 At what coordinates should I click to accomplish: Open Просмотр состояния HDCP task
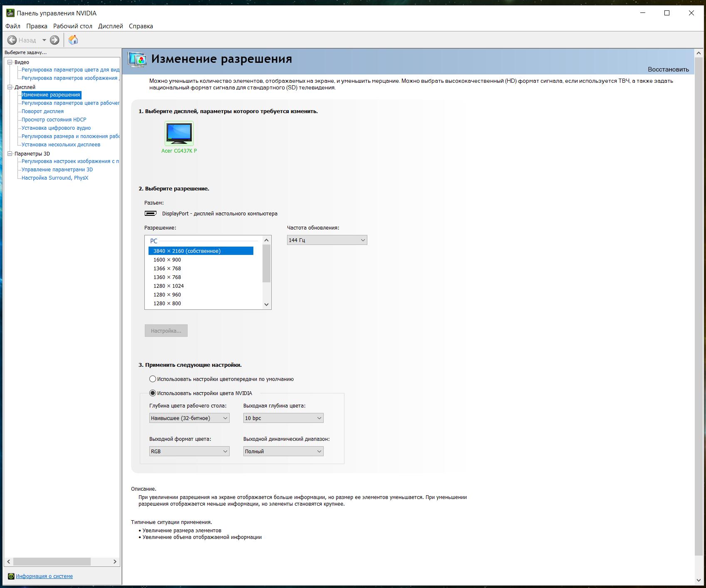(x=54, y=120)
